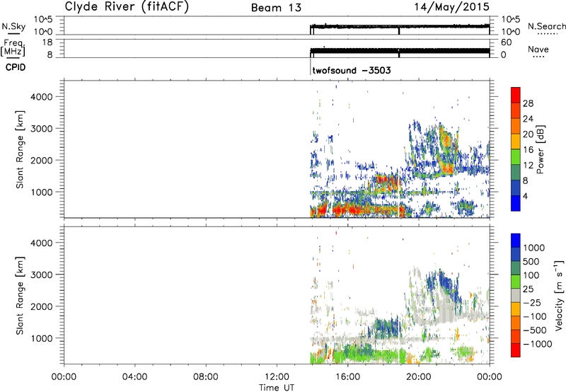
Task: Click '3000' on the power panel range axis
Action: [x=41, y=129]
